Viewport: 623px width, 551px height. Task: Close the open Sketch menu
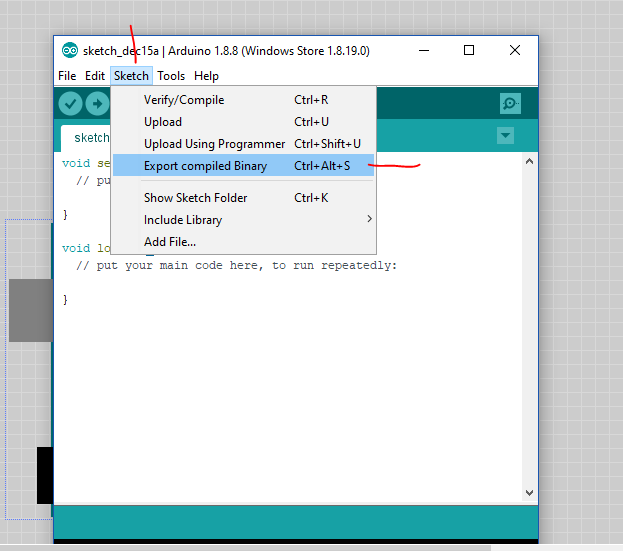(x=132, y=76)
